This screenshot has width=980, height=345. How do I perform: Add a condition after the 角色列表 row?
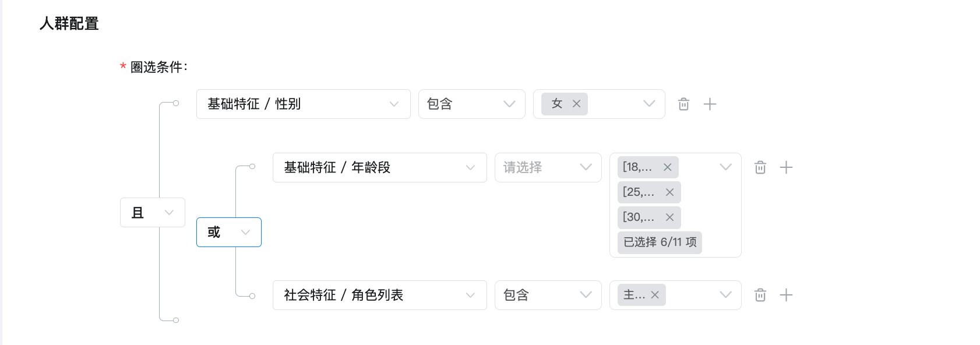click(786, 295)
